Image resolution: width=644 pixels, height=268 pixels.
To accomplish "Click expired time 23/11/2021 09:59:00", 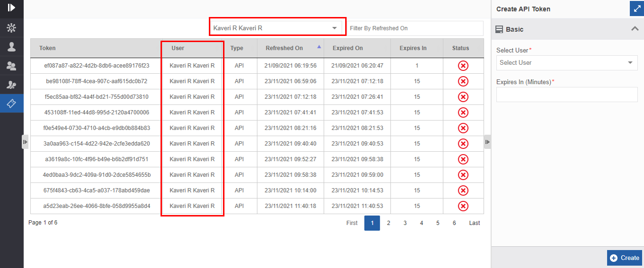I will [358, 175].
